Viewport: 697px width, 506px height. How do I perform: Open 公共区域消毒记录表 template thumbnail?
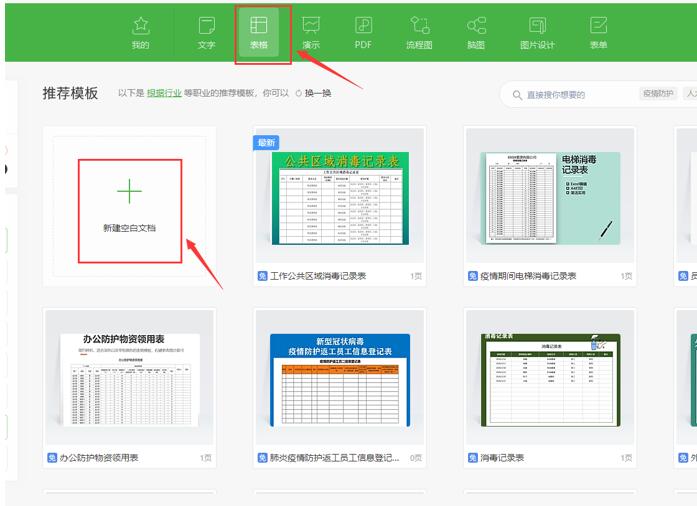[x=340, y=196]
